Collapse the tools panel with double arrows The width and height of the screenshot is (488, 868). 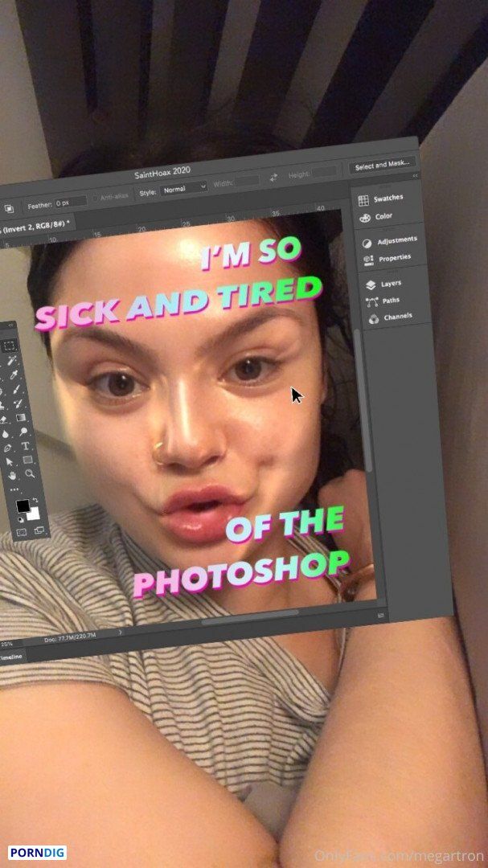tap(10, 325)
